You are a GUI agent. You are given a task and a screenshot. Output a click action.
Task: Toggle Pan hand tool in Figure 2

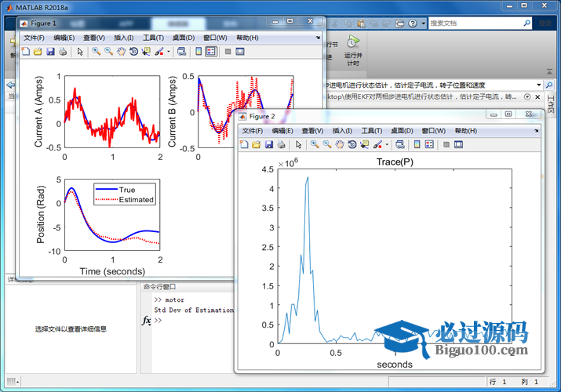tap(340, 145)
